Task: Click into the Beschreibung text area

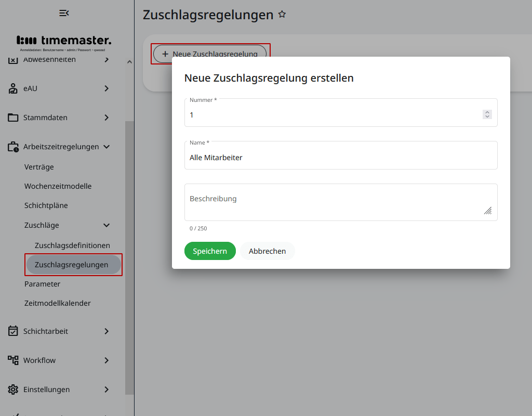Action: [341, 202]
